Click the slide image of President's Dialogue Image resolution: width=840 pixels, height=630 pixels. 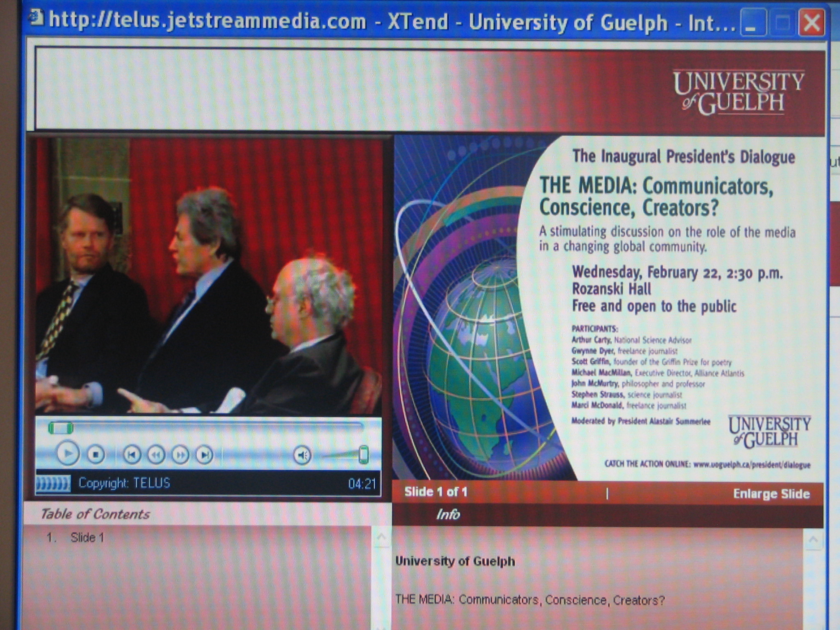pyautogui.click(x=608, y=308)
